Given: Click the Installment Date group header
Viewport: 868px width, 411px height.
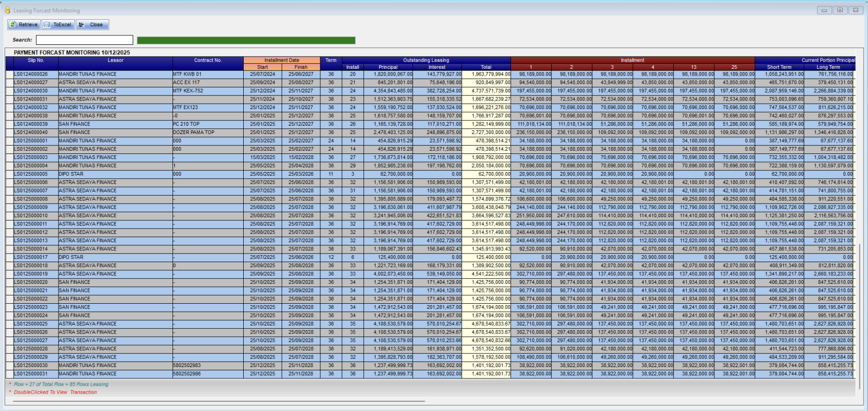Looking at the screenshot, I should pos(282,60).
